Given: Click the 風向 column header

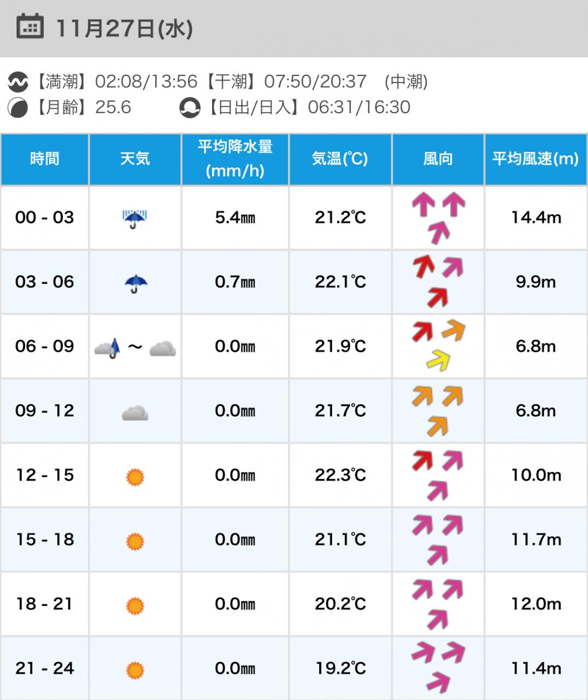Looking at the screenshot, I should coord(438,159).
